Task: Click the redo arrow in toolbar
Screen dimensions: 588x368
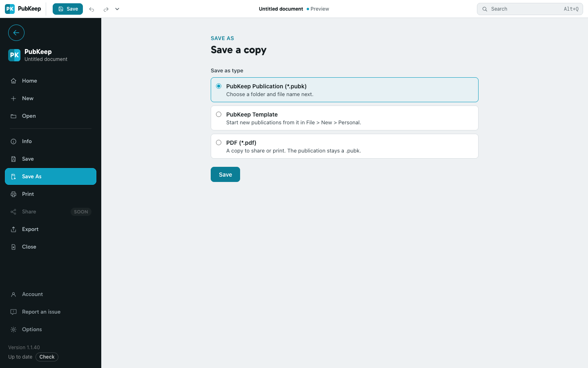Action: coord(106,9)
